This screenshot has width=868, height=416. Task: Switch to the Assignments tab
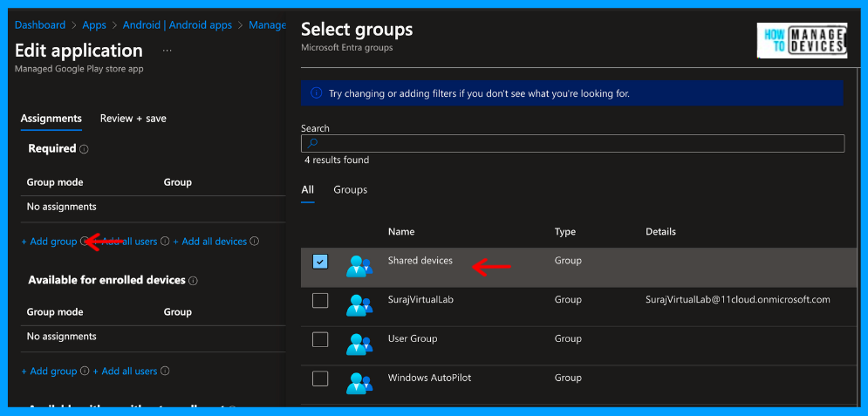[51, 119]
